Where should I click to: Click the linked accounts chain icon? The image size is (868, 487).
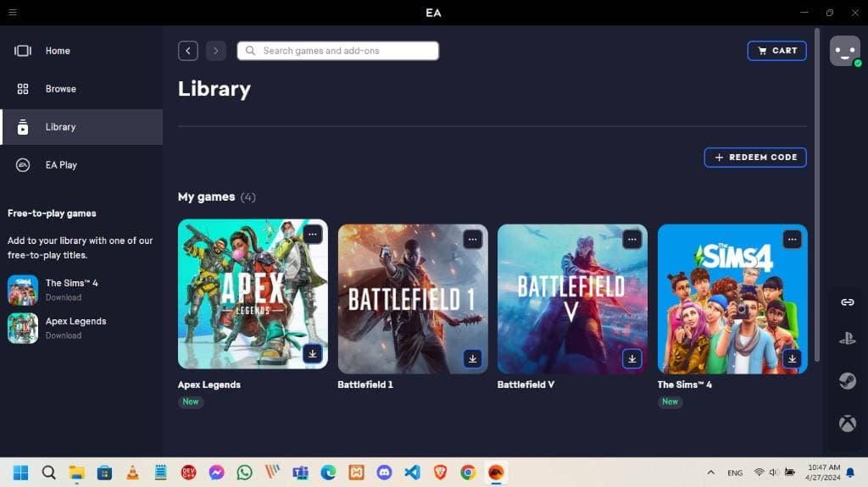tap(848, 302)
